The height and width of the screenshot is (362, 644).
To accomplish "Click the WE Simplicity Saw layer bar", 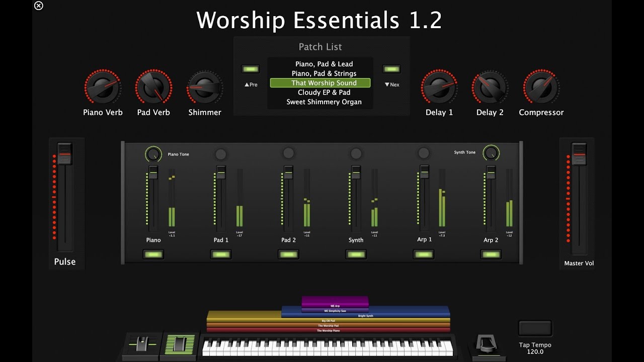I will [x=335, y=311].
